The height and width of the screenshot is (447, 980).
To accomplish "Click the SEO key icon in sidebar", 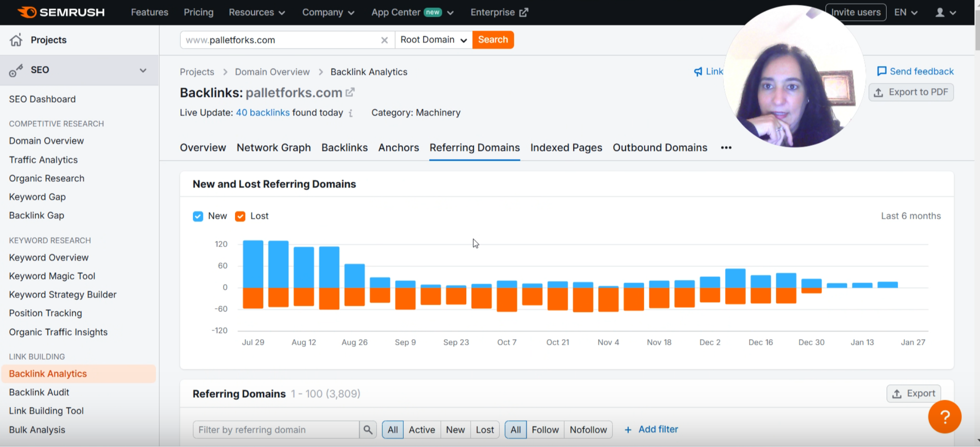I will click(x=16, y=70).
